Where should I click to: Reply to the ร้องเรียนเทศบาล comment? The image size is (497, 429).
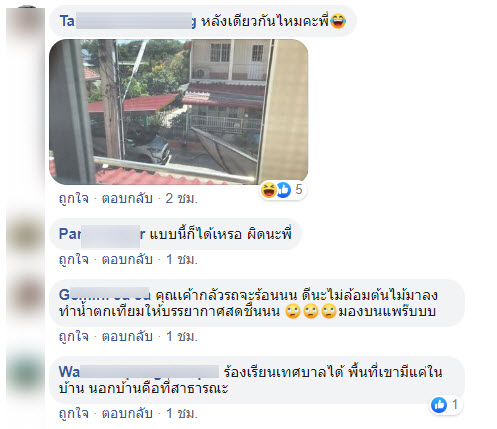tap(127, 414)
